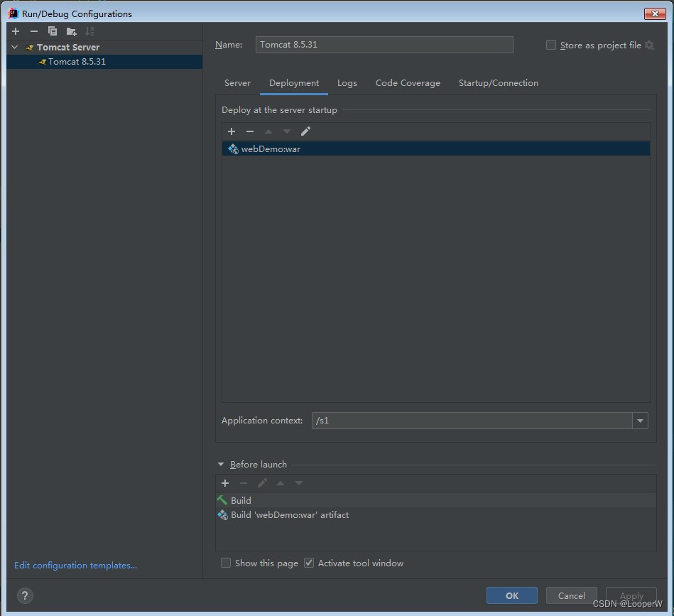Focus the Name field containing Tomcat 8.5.31
This screenshot has width=674, height=616.
pyautogui.click(x=384, y=45)
